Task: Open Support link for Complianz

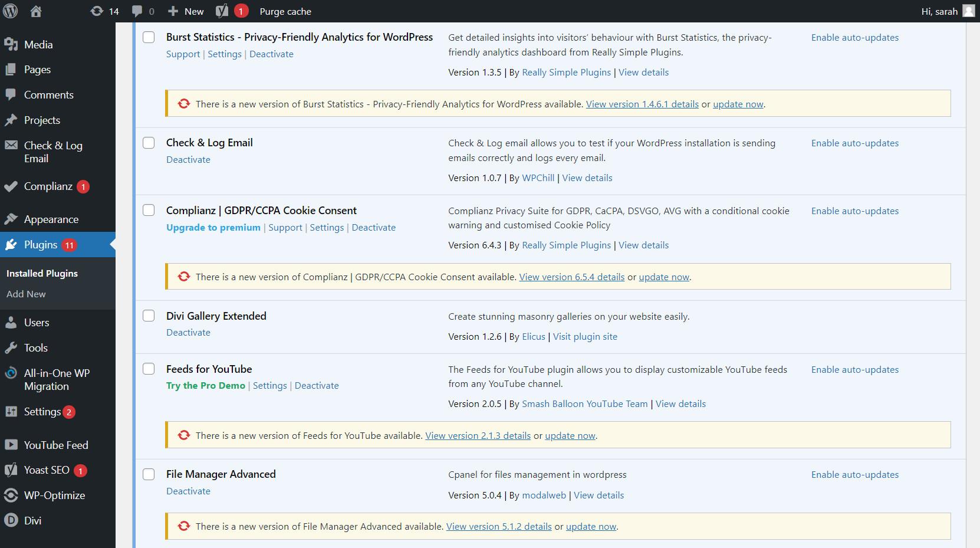Action: click(x=285, y=227)
